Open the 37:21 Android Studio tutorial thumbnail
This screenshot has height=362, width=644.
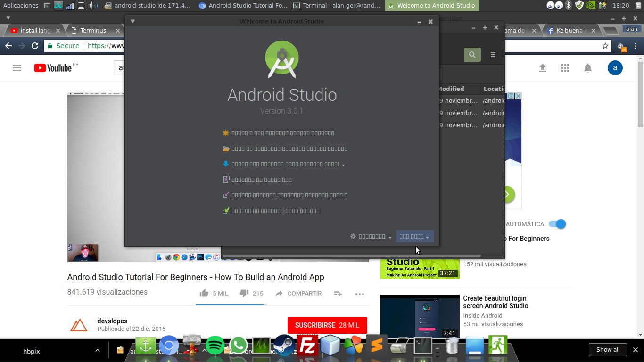pos(420,269)
